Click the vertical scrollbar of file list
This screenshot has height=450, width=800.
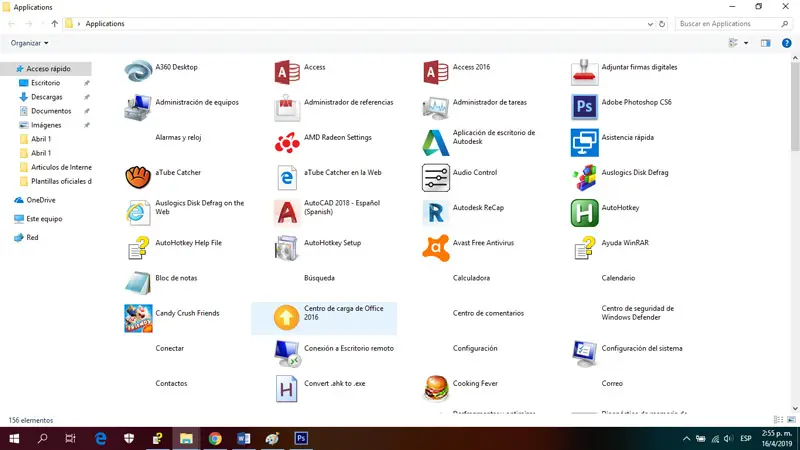point(795,107)
